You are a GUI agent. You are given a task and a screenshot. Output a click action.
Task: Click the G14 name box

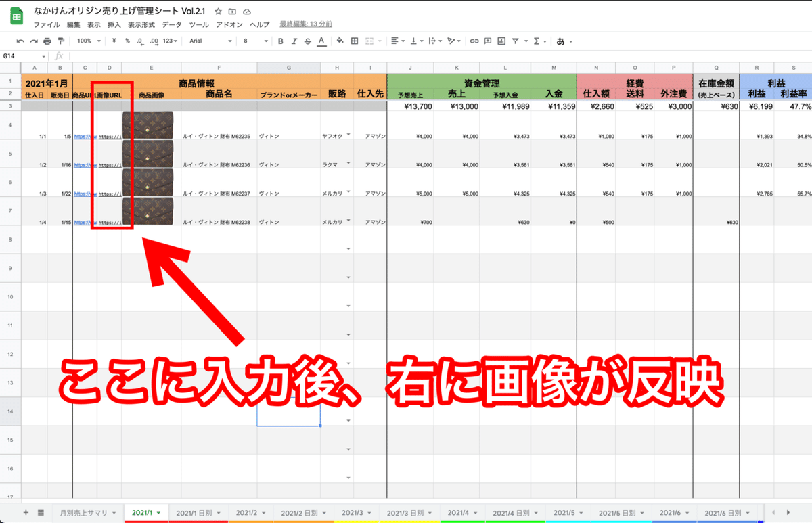pos(24,56)
